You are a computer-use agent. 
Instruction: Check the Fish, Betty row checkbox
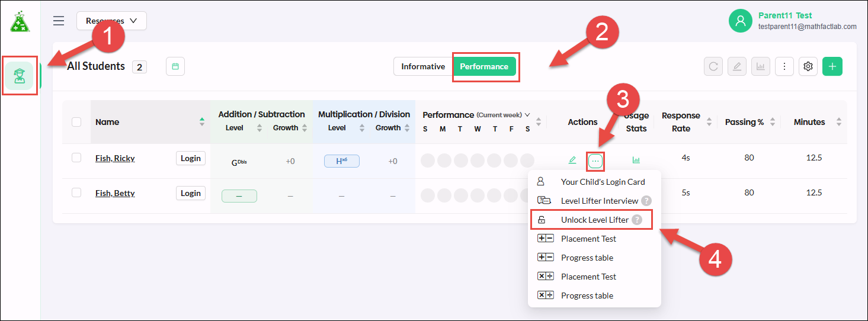point(76,192)
